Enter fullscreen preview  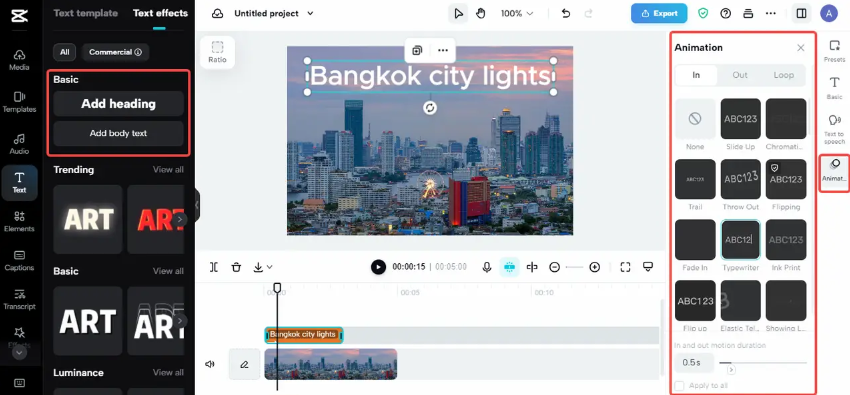tap(626, 267)
